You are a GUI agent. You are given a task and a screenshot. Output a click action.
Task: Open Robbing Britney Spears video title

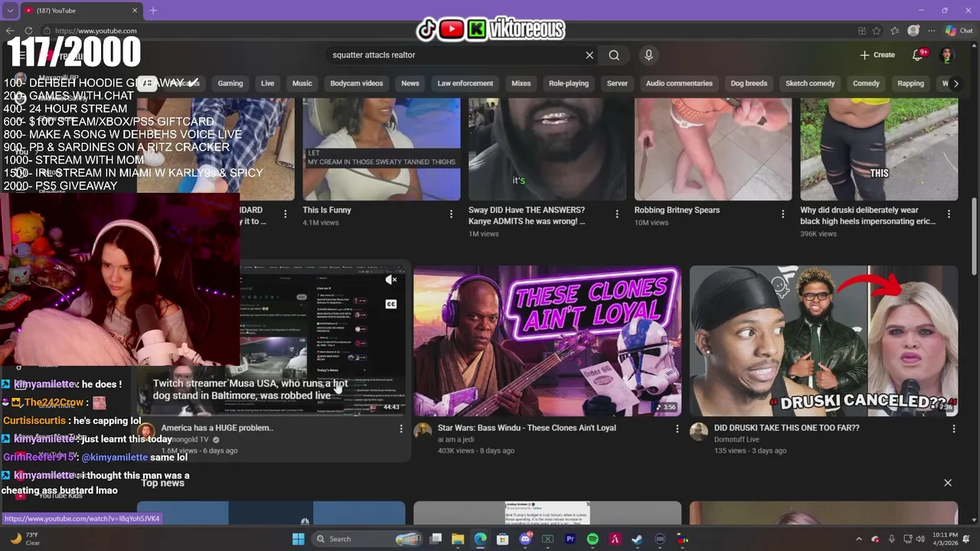click(677, 210)
